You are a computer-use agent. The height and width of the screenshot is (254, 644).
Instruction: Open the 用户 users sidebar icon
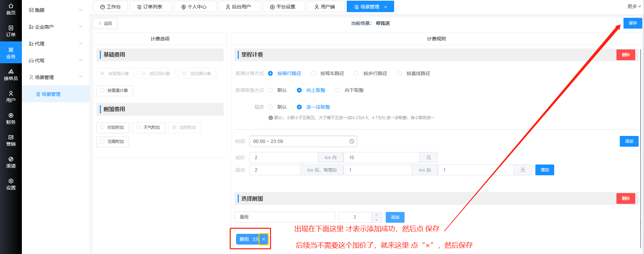(x=11, y=97)
